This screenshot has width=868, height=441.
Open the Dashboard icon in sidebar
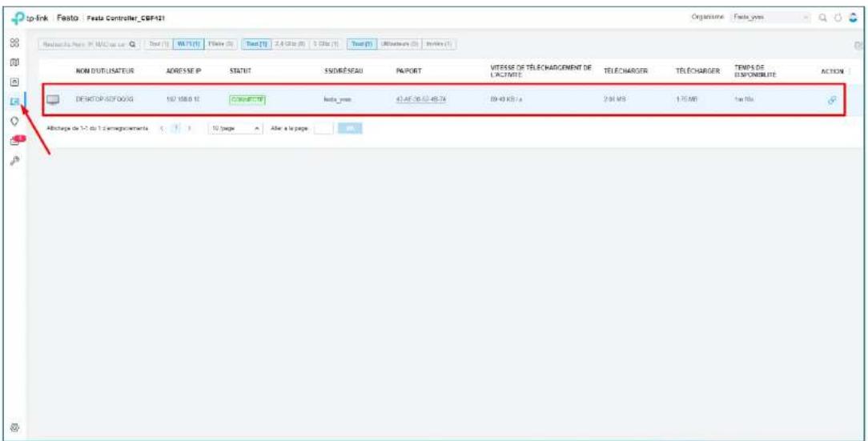(x=15, y=43)
